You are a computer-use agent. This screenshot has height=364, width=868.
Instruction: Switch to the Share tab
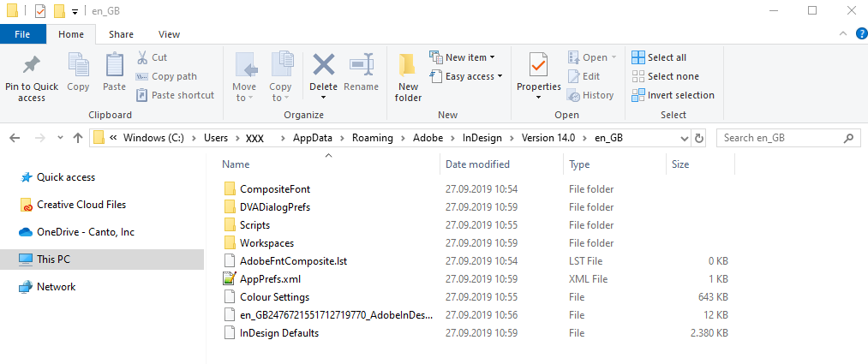coord(121,34)
